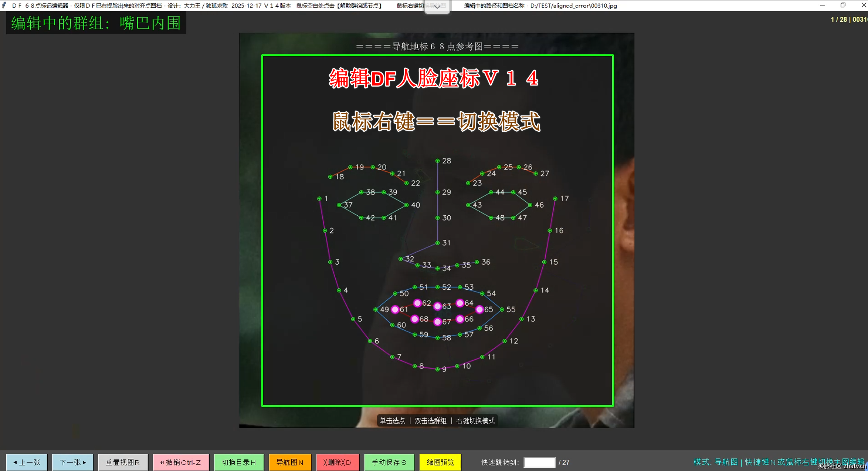Click the feather app icon in title bar
This screenshot has width=868, height=471.
pyautogui.click(x=4, y=5)
